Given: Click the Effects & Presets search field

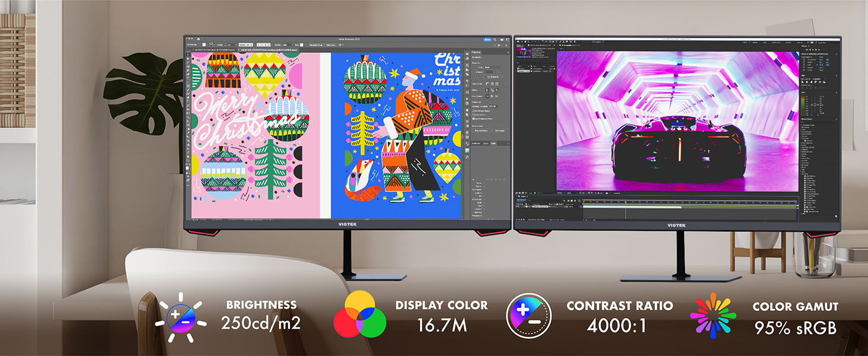Looking at the screenshot, I should (x=818, y=122).
